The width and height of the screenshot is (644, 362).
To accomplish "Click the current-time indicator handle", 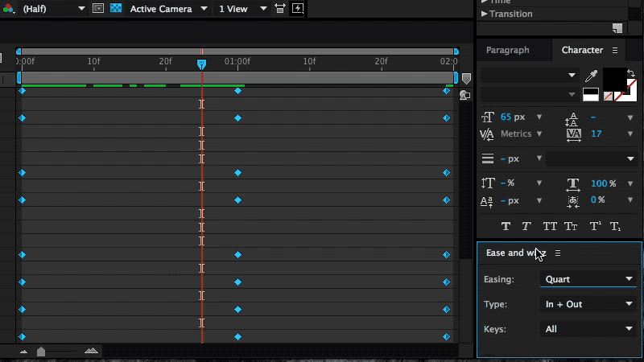I will (201, 64).
